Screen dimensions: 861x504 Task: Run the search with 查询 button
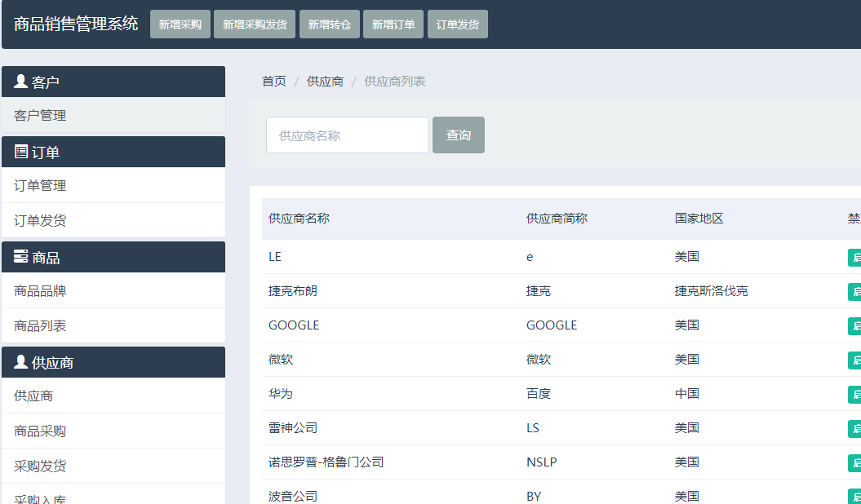458,135
